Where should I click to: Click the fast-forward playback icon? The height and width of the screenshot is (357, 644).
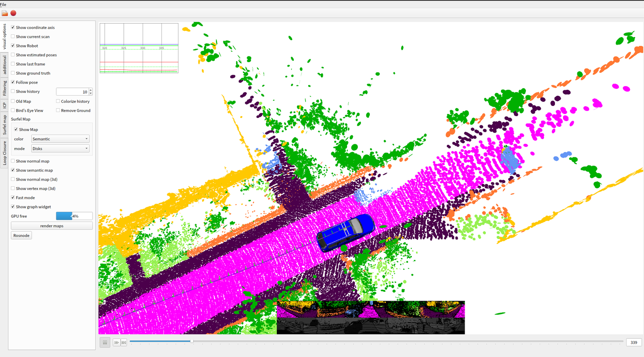click(x=116, y=342)
